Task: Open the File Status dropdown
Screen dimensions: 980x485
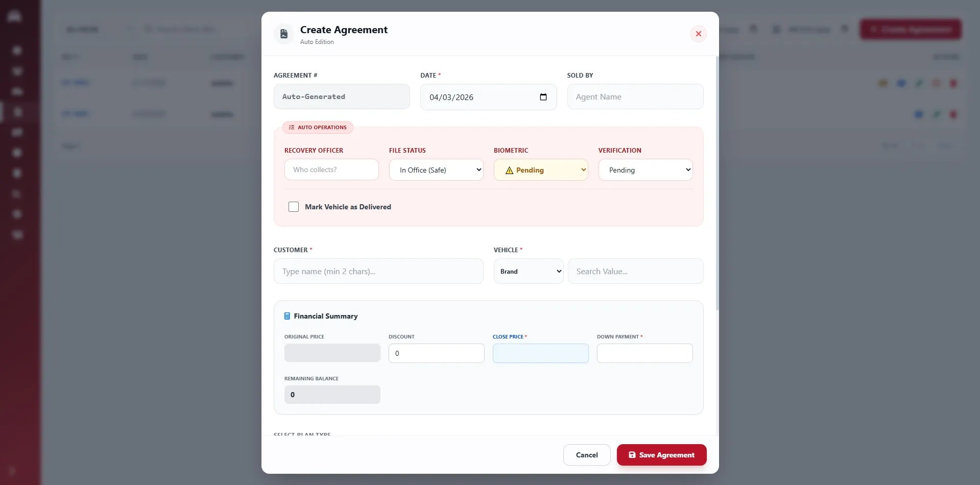Action: click(436, 170)
